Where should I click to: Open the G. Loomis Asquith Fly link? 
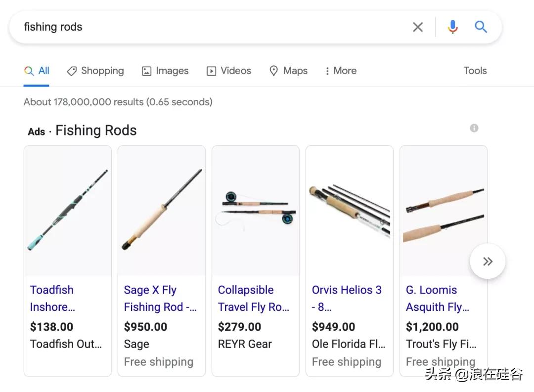(x=437, y=298)
